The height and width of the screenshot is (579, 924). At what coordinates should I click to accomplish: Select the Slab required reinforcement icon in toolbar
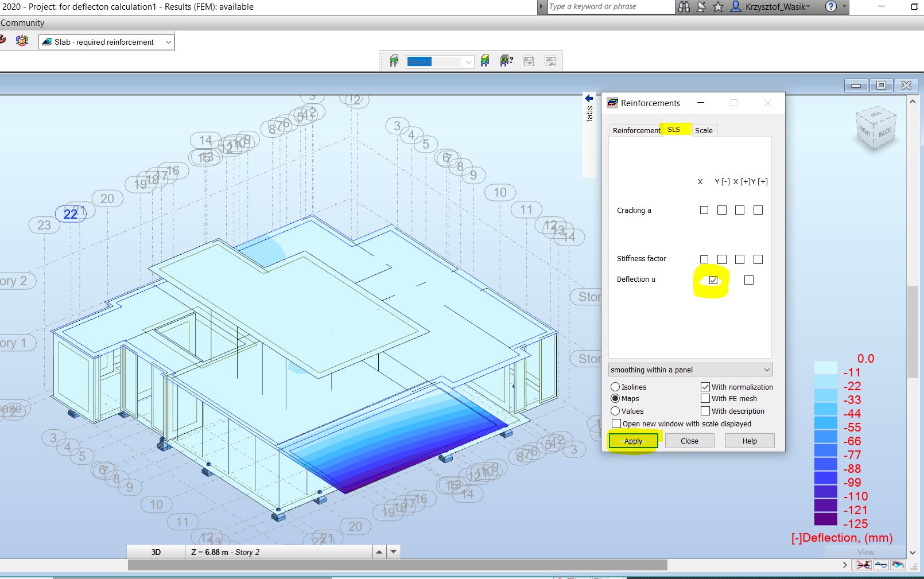47,41
